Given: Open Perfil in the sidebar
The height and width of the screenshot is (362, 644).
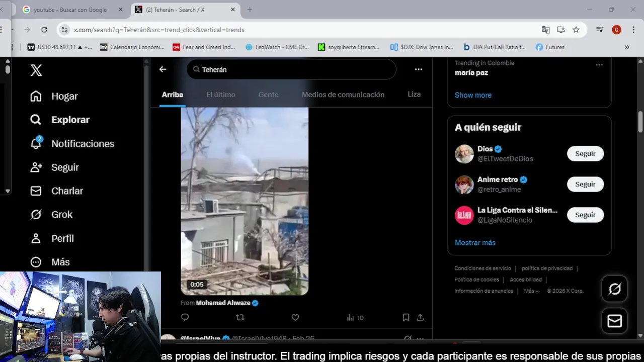Looking at the screenshot, I should (x=52, y=238).
